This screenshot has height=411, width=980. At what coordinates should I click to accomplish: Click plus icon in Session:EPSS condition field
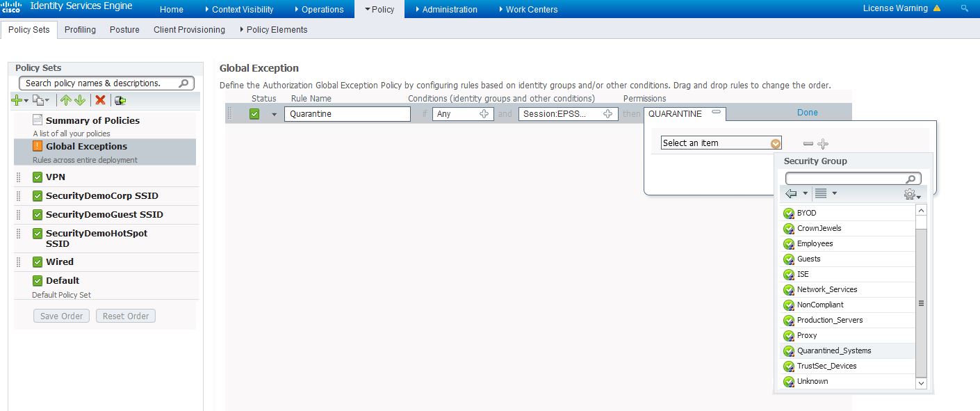pos(608,114)
